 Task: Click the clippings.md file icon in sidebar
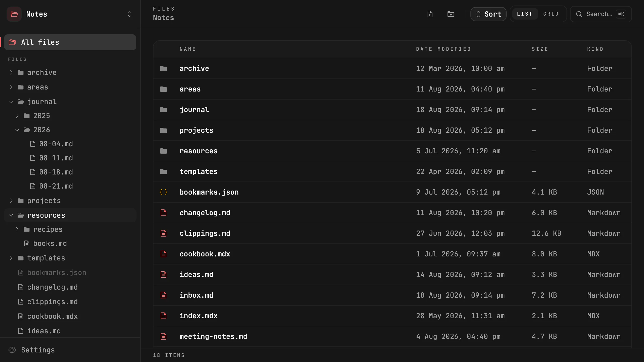pyautogui.click(x=21, y=302)
